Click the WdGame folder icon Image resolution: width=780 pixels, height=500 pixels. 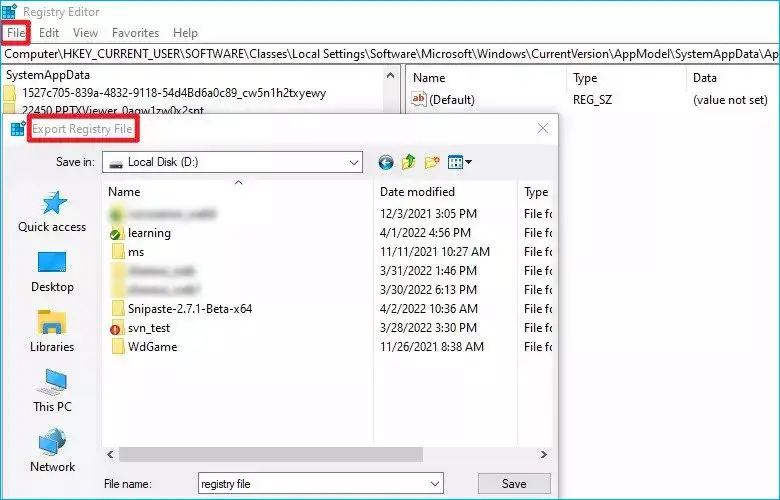click(118, 347)
